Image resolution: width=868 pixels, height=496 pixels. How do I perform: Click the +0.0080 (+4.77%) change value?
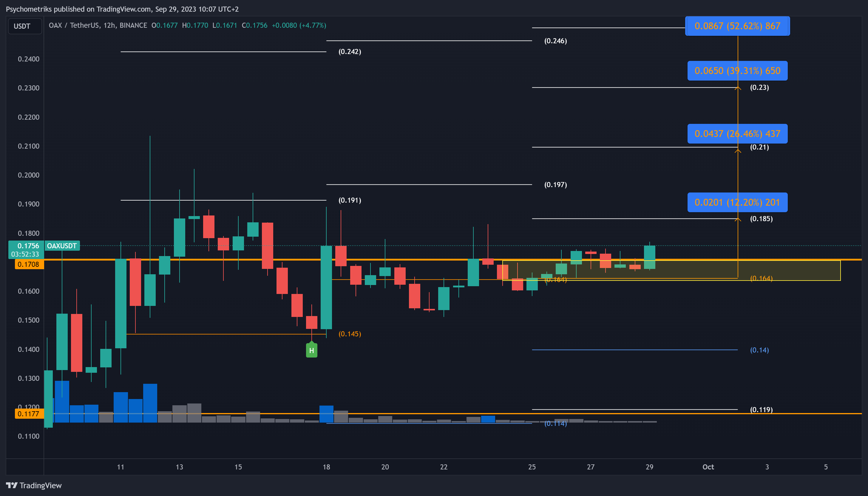(299, 26)
